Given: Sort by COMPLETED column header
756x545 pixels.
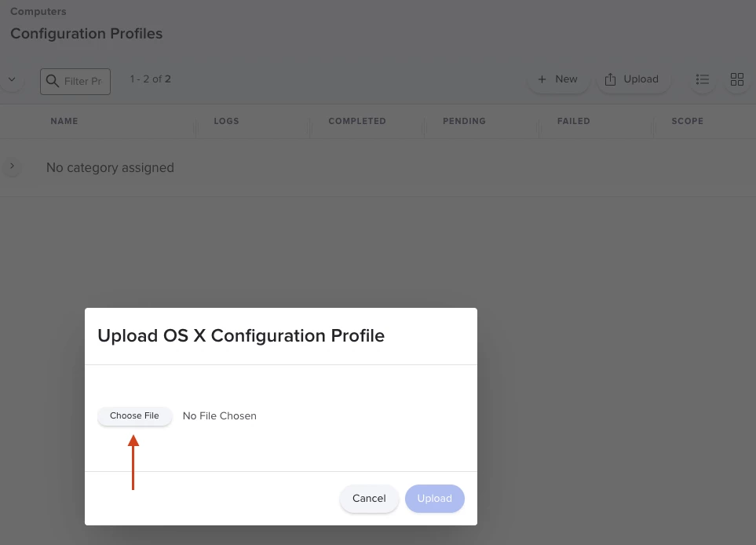Looking at the screenshot, I should pos(357,121).
